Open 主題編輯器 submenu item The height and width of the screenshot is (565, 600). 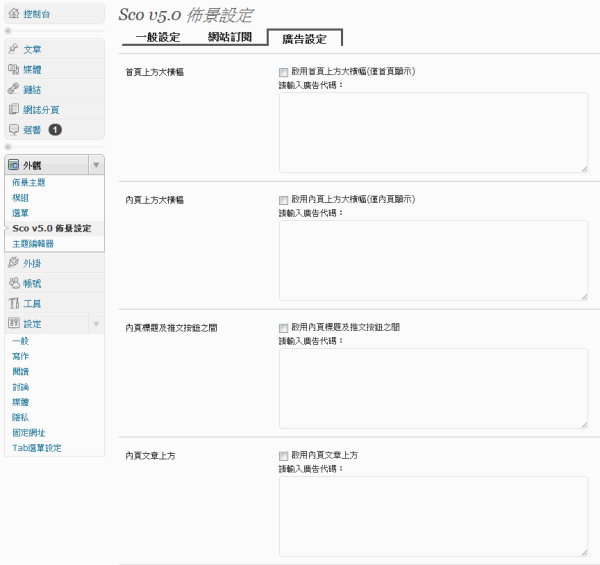(33, 244)
